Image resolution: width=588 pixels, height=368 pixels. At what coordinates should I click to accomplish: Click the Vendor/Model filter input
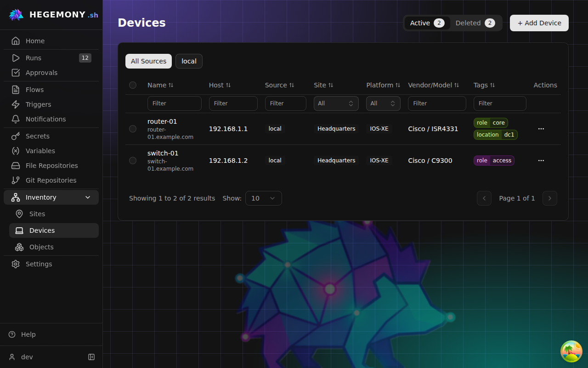[437, 103]
